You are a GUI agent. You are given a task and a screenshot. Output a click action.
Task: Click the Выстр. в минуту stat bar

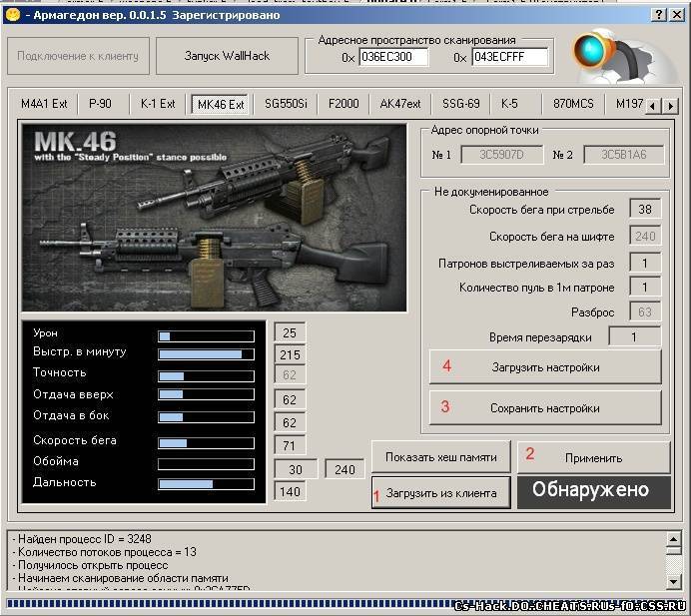click(206, 354)
